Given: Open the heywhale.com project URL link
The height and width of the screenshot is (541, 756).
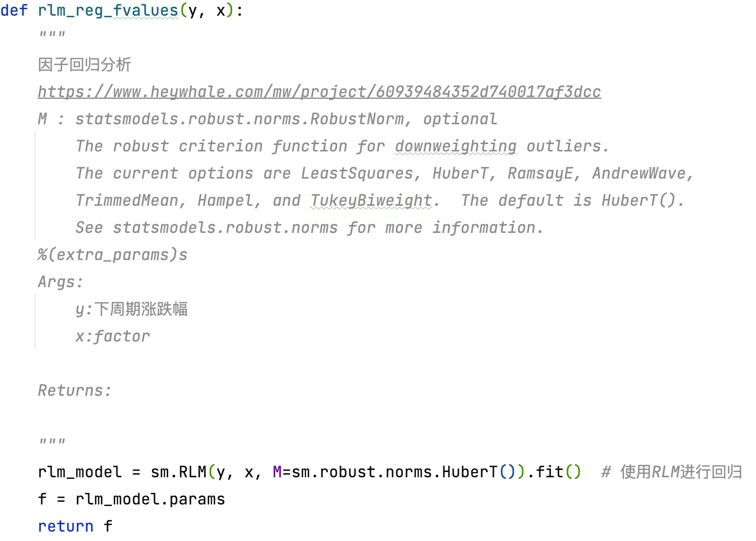Looking at the screenshot, I should (319, 92).
